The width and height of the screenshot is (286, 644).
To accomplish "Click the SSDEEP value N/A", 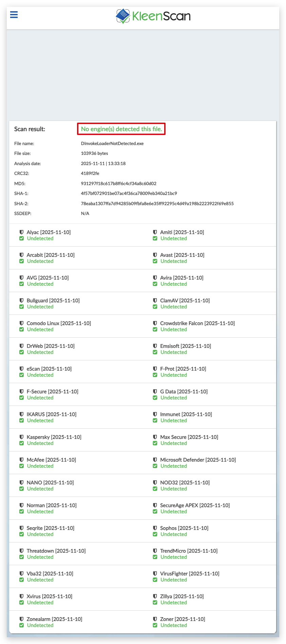I will (x=85, y=214).
